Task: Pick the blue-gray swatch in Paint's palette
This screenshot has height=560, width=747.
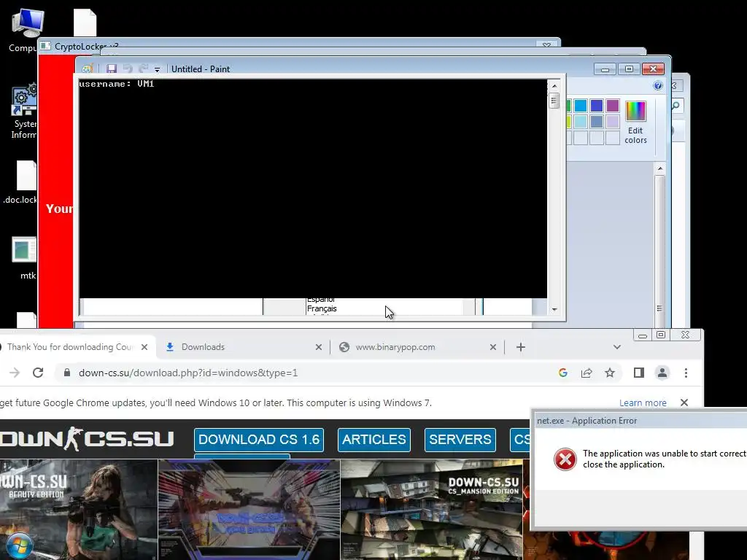Action: (597, 122)
